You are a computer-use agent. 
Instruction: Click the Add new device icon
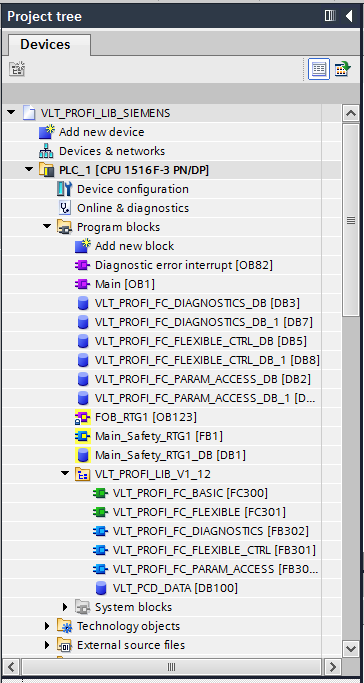[47, 132]
